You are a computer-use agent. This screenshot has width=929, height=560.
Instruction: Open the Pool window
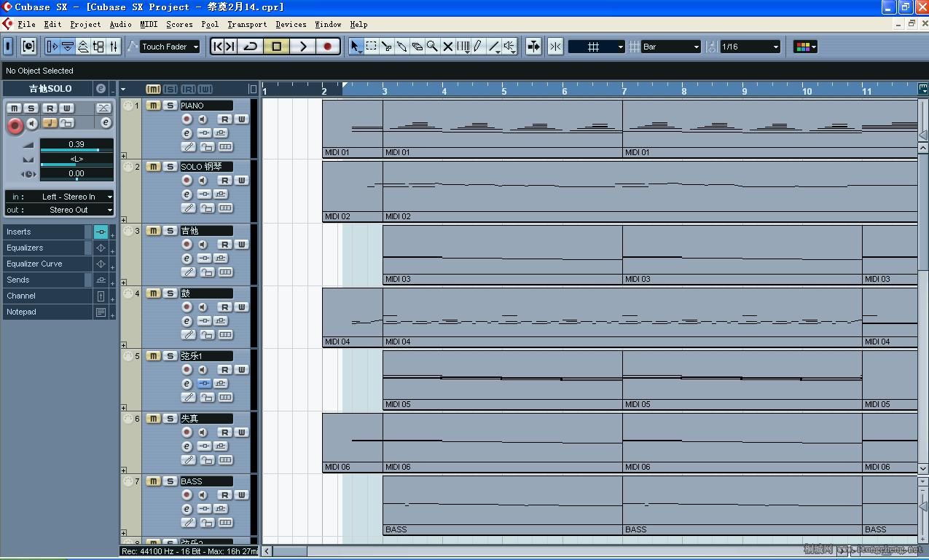(98, 47)
